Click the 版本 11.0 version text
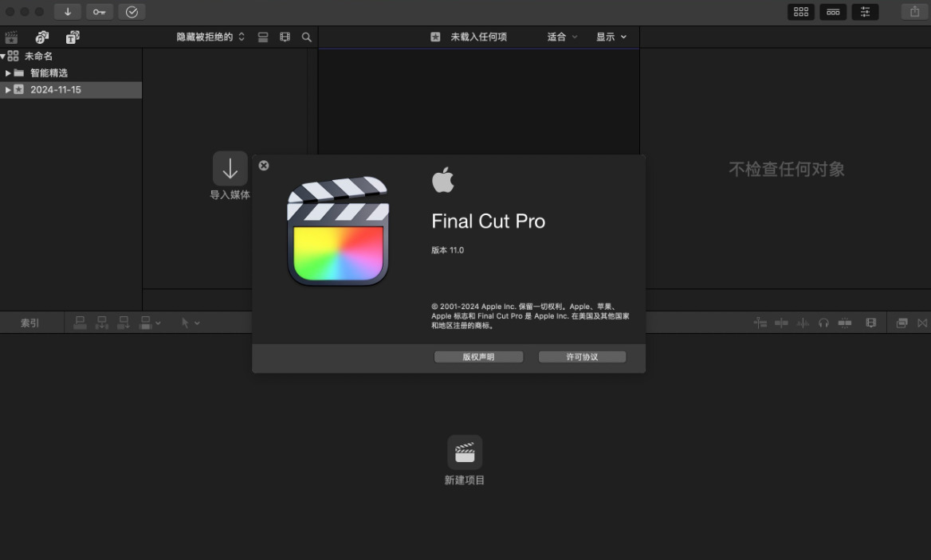931x560 pixels. pos(448,250)
